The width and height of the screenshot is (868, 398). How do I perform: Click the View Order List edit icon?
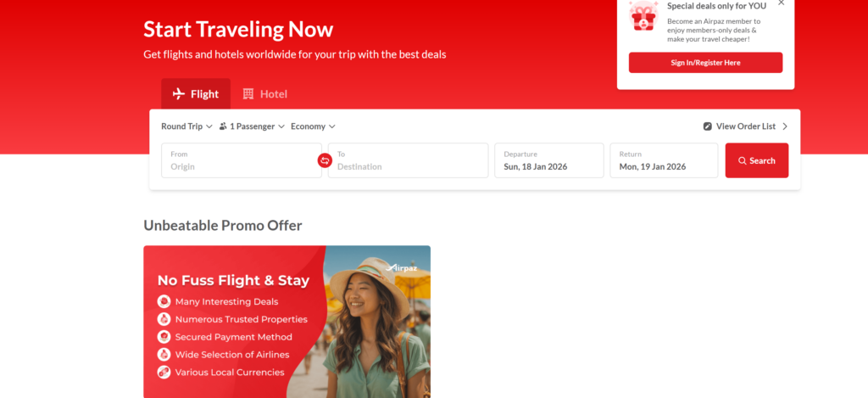coord(708,126)
